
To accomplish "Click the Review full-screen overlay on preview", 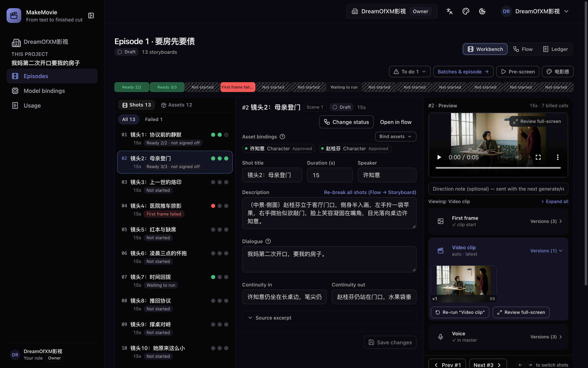I will point(537,121).
